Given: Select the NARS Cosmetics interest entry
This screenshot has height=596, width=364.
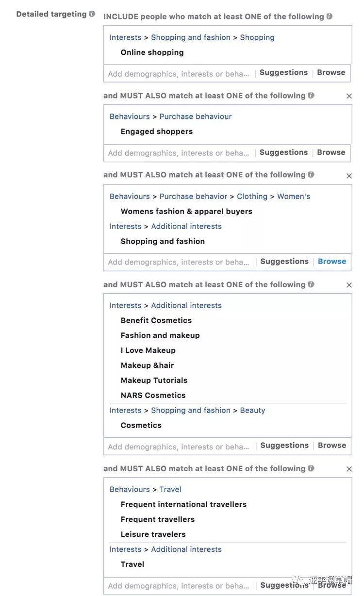Looking at the screenshot, I should (x=153, y=395).
